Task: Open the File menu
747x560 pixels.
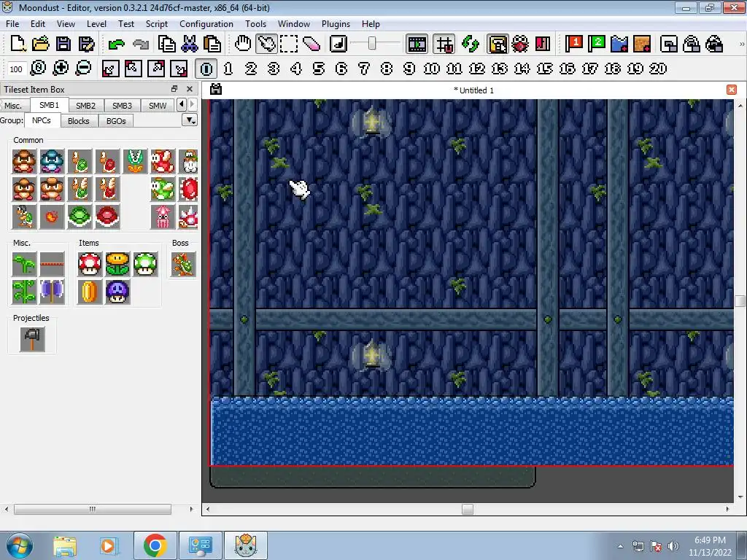Action: (12, 24)
